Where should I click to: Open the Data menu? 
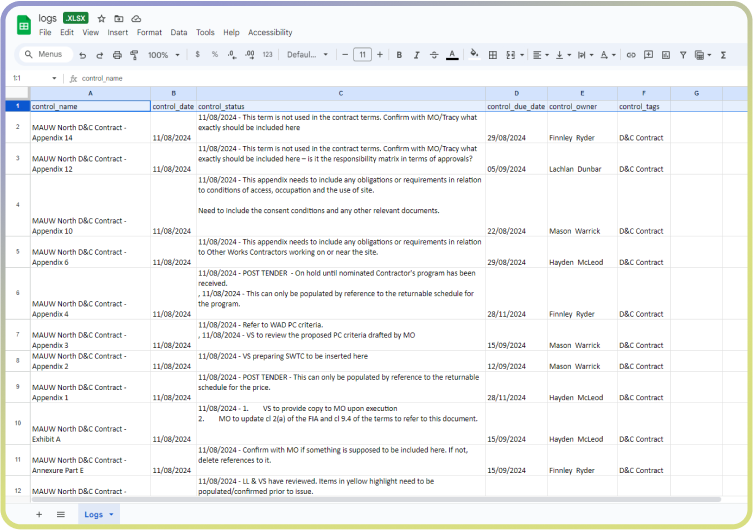178,32
